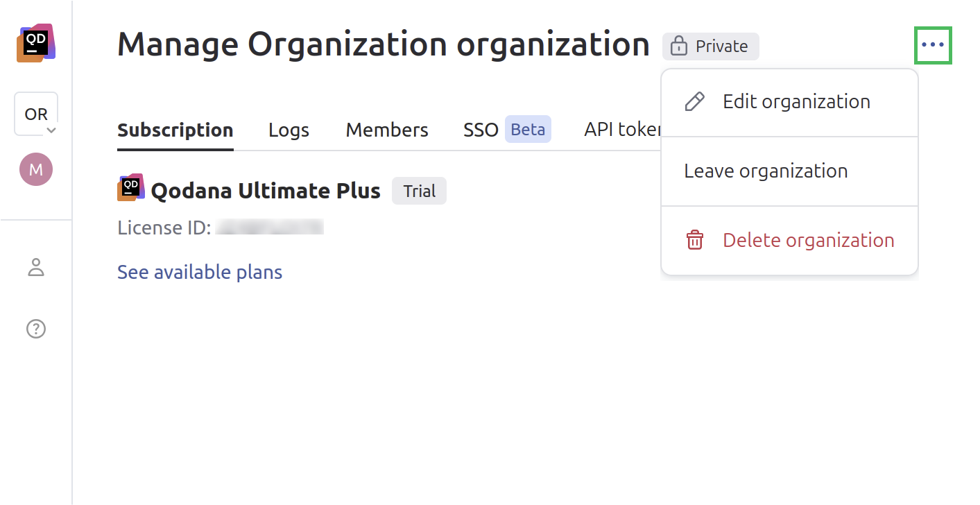
Task: Click the Trial badge next to Qodana Ultimate Plus
Action: click(419, 190)
